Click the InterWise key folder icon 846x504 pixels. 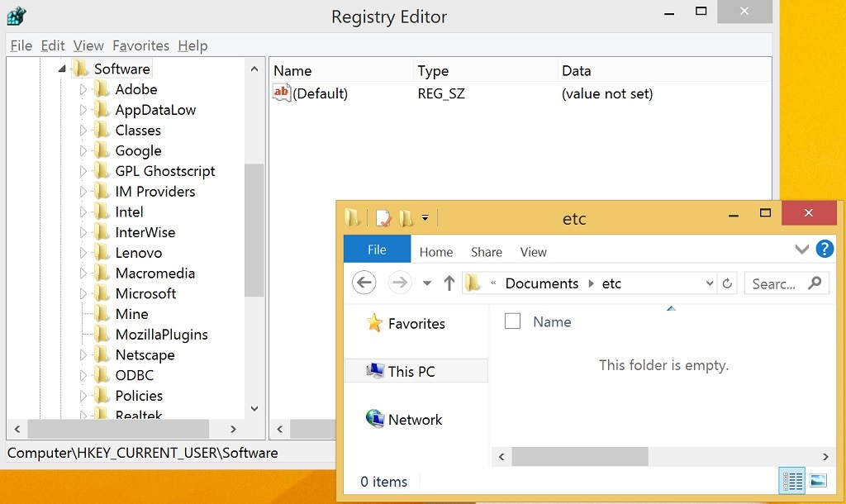102,232
